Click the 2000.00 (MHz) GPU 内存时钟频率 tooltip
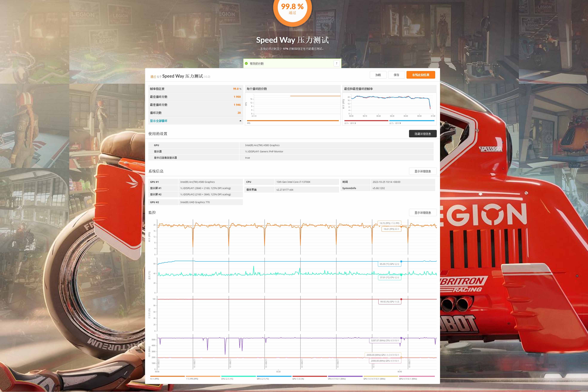 (383, 355)
